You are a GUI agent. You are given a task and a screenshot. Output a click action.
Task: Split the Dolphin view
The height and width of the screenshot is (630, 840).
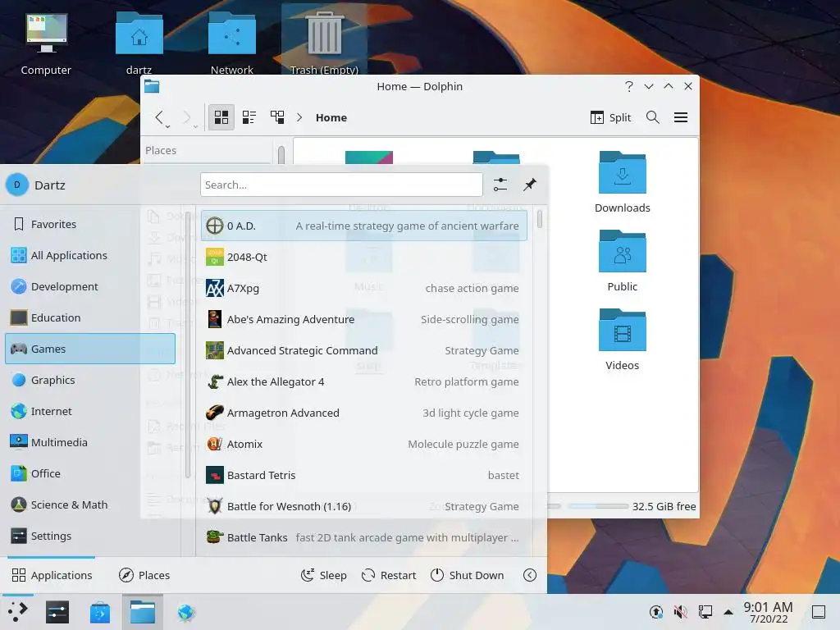610,117
